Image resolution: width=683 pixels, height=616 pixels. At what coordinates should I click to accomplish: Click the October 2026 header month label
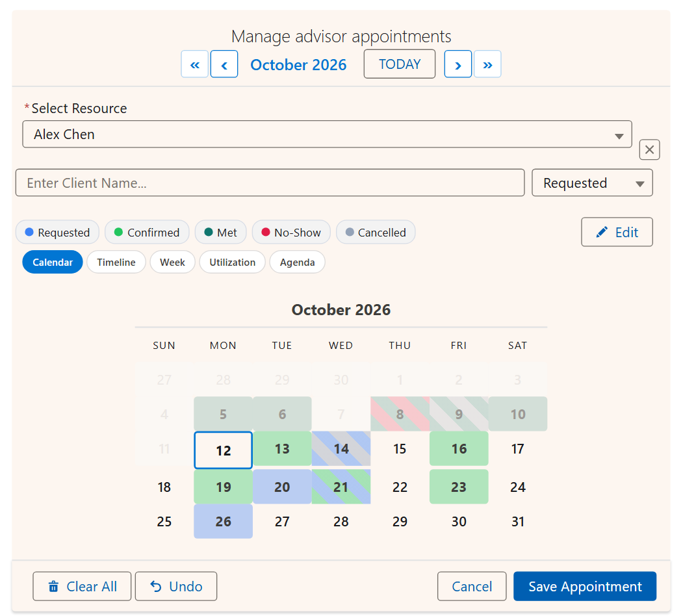[x=298, y=64]
